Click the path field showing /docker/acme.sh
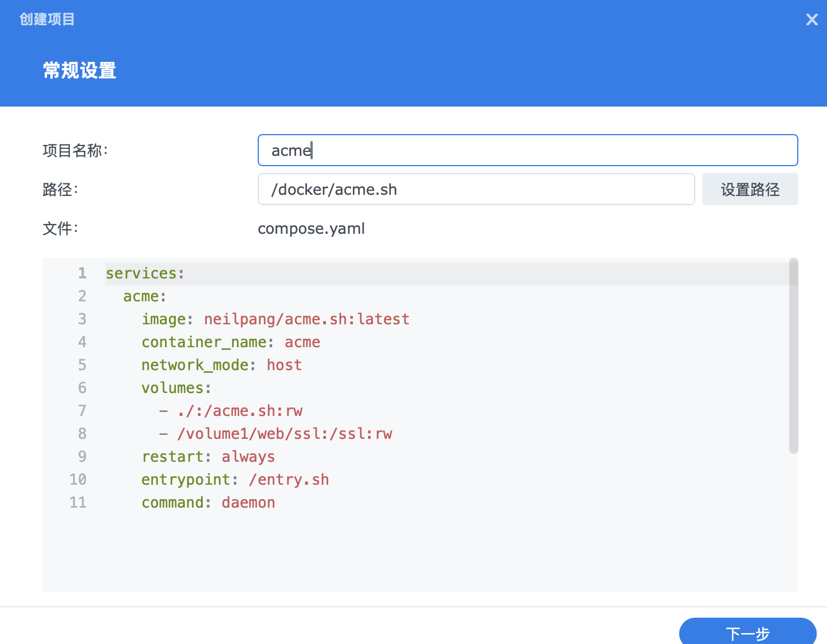The height and width of the screenshot is (644, 827). coord(475,189)
